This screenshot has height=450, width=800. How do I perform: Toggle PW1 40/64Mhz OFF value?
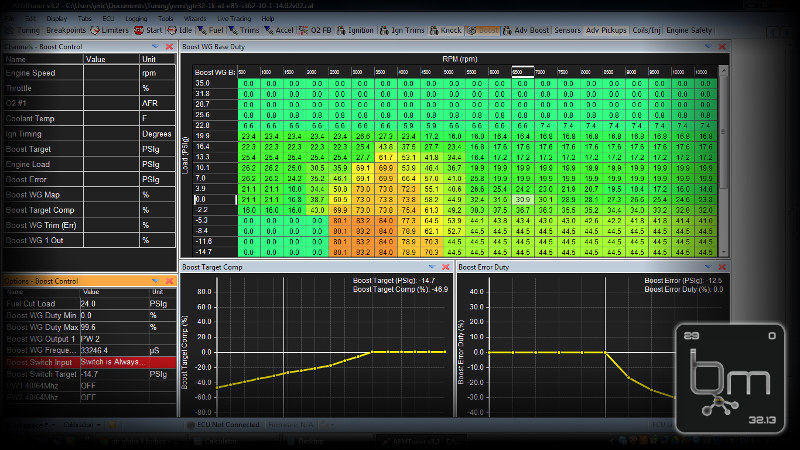[113, 386]
